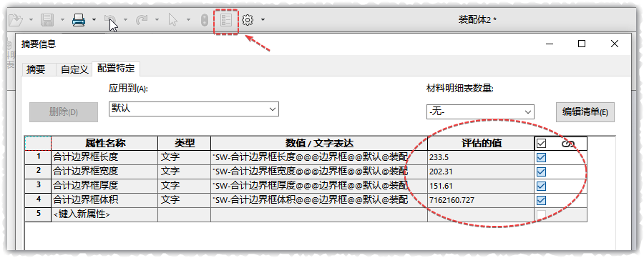Maximize the 摘要信息 dialog

tap(582, 44)
